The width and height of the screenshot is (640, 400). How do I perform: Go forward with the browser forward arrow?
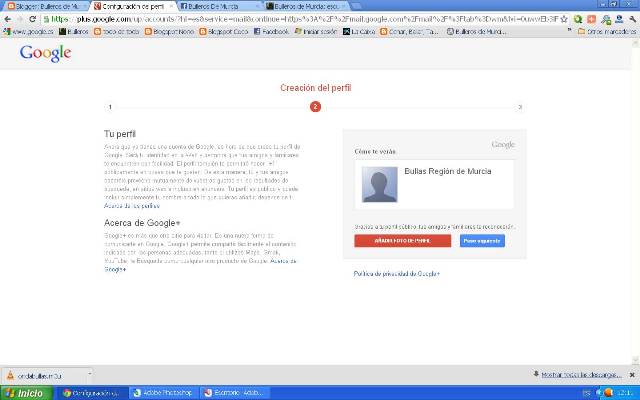coord(20,19)
